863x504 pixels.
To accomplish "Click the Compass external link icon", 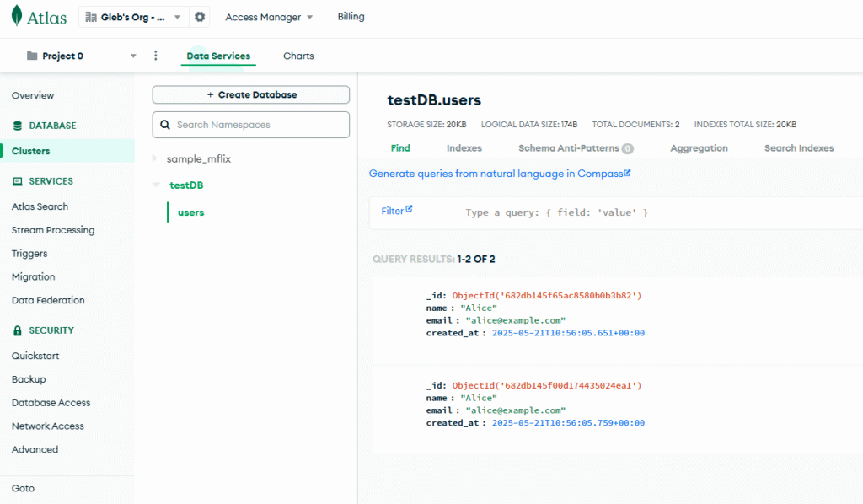I will click(x=627, y=173).
